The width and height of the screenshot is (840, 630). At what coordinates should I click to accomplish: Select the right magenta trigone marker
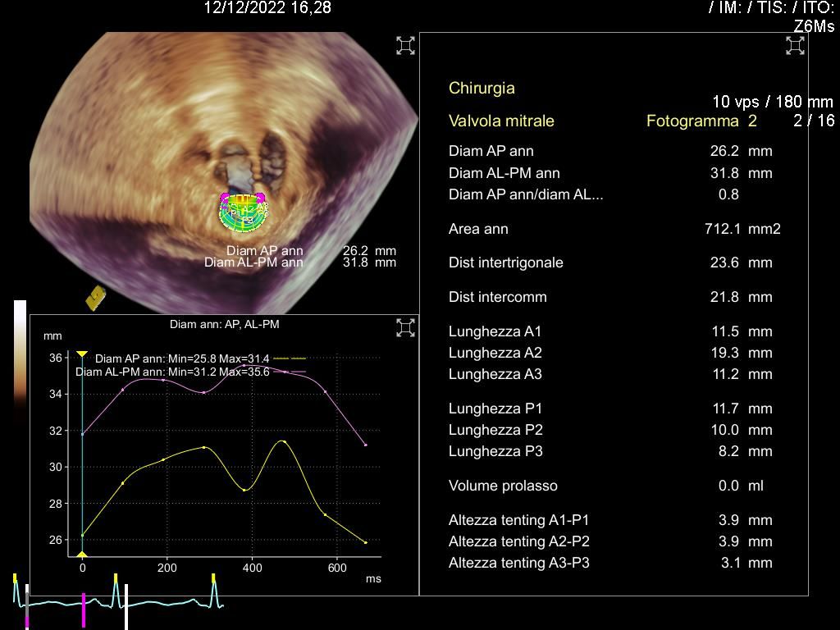[x=261, y=198]
